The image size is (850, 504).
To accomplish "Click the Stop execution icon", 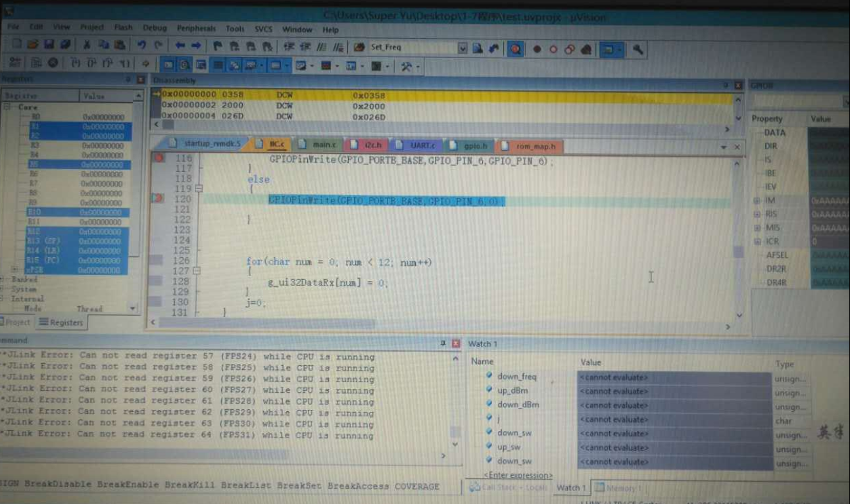I will tap(52, 63).
